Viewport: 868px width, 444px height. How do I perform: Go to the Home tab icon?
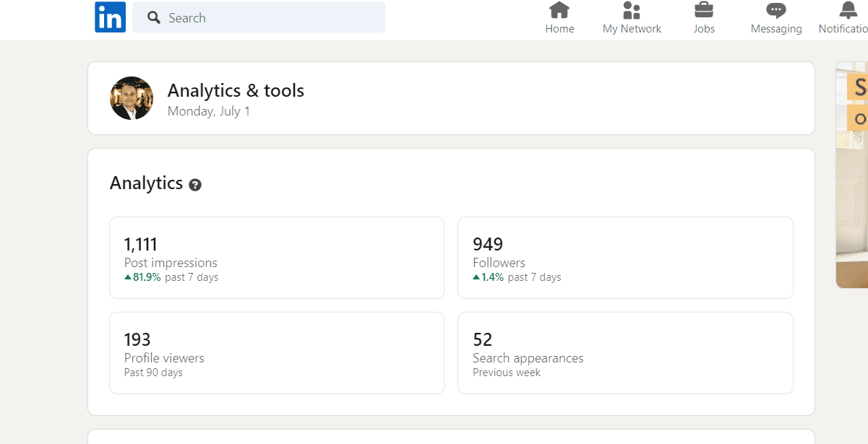point(559,10)
